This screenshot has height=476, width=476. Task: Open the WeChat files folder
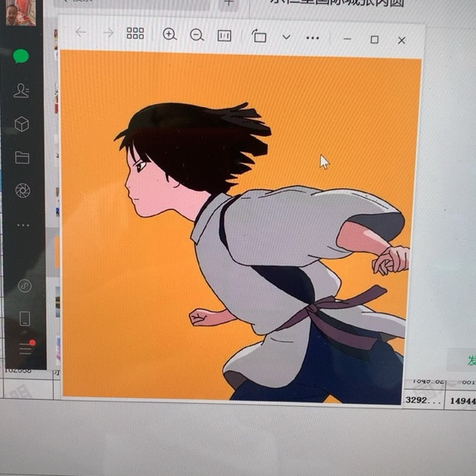coord(22,158)
